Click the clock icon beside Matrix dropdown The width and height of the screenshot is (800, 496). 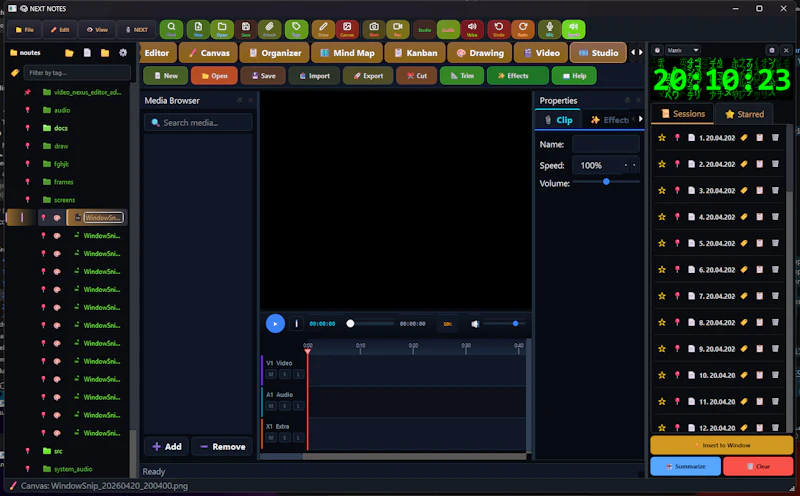tap(658, 50)
